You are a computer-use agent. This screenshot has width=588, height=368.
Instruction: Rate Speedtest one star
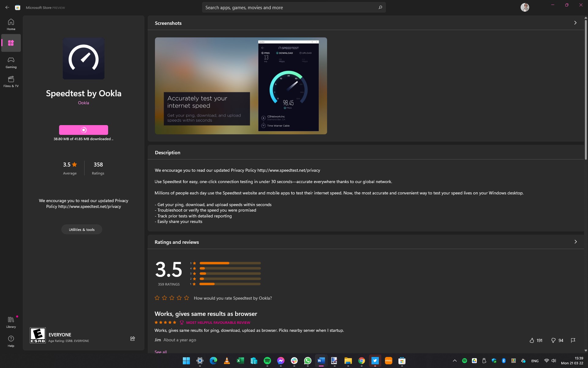(157, 298)
